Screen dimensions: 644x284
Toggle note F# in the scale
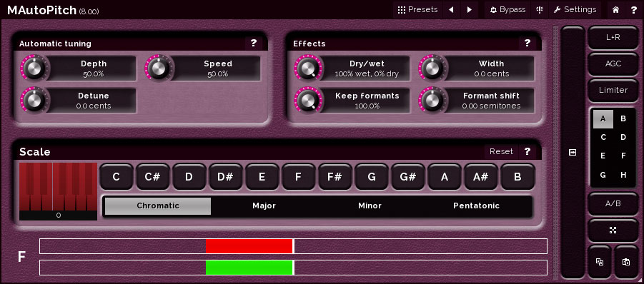coord(335,177)
